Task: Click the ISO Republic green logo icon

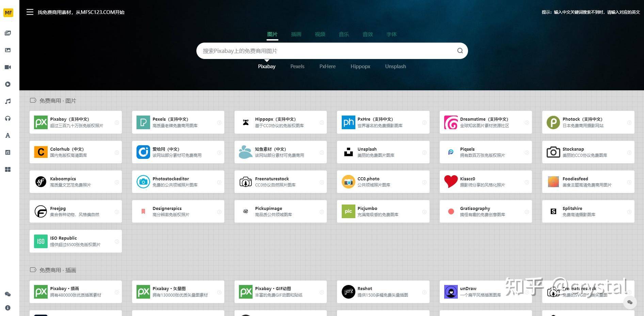Action: pyautogui.click(x=41, y=241)
